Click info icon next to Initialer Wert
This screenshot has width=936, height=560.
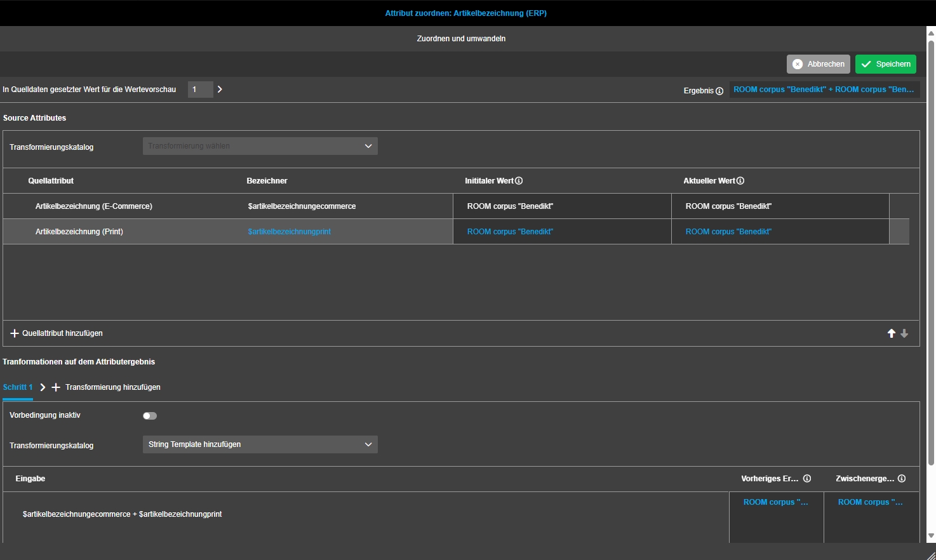519,181
